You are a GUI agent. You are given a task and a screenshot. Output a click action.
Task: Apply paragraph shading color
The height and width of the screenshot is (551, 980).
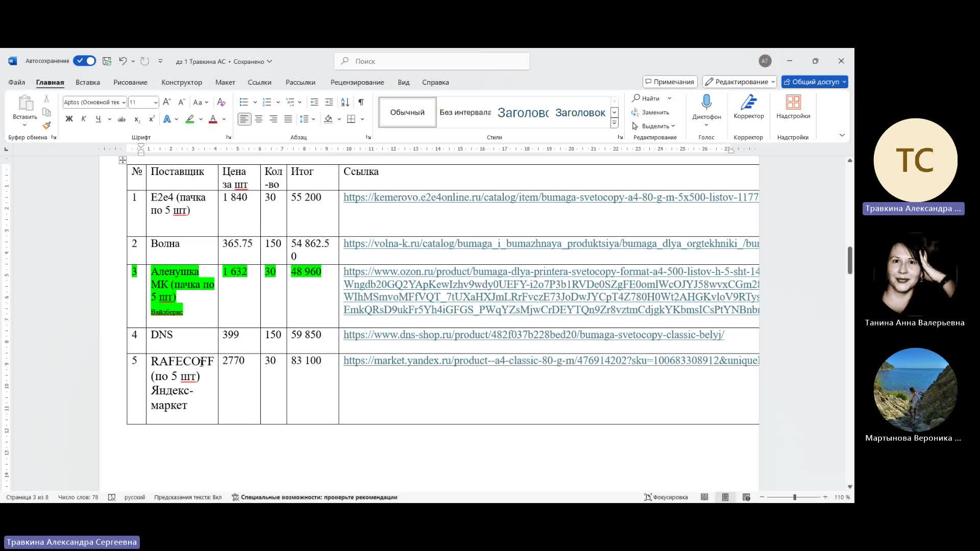[328, 119]
